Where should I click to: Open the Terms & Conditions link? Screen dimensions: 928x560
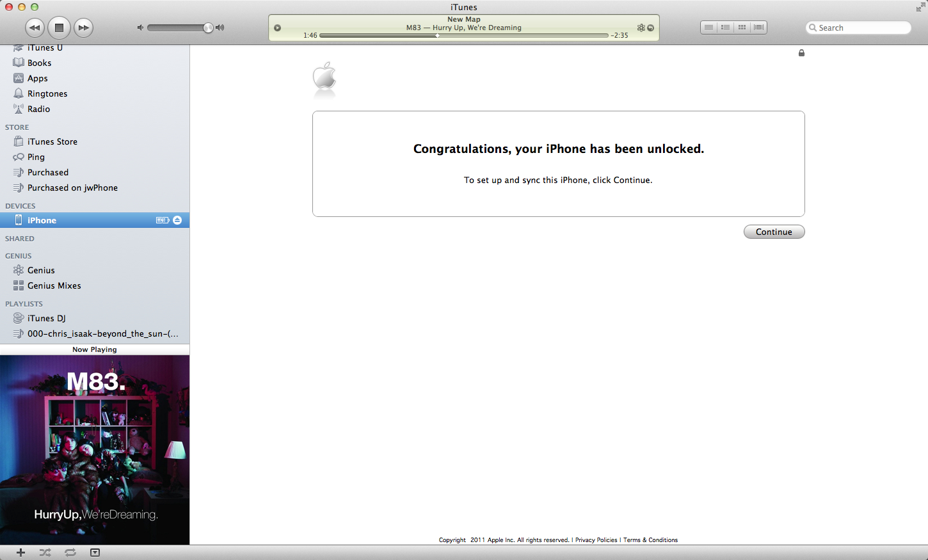[x=650, y=540]
